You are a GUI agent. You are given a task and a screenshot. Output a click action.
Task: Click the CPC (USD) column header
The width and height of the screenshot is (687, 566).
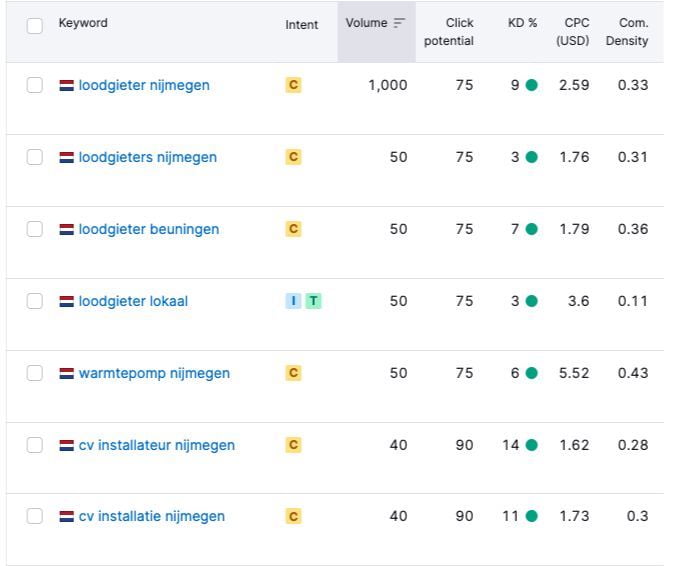(x=573, y=32)
